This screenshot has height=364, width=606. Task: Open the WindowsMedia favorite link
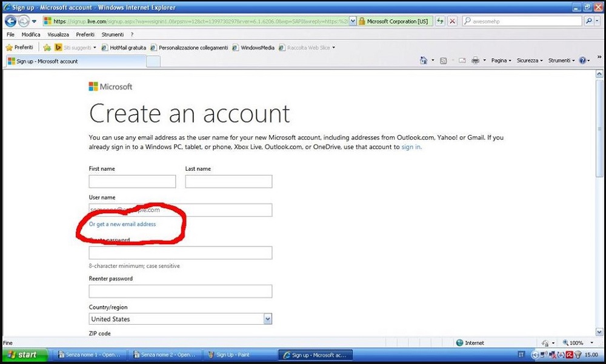[x=253, y=47]
